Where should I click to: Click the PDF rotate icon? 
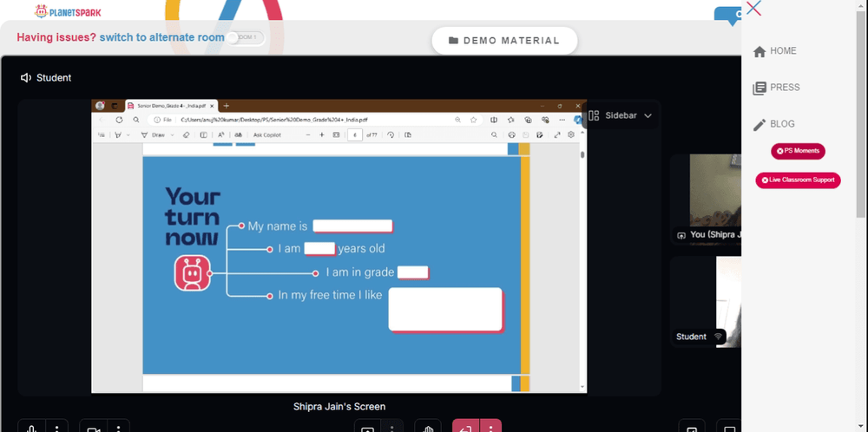[x=391, y=135]
